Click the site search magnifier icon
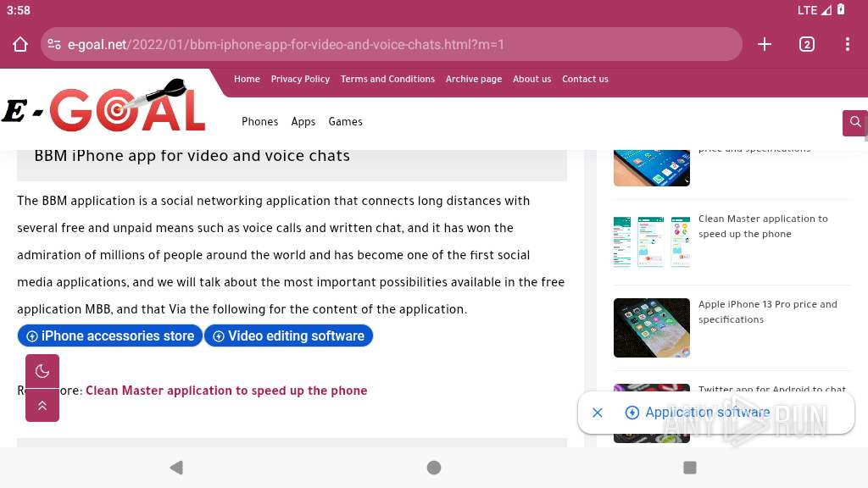 click(x=854, y=122)
